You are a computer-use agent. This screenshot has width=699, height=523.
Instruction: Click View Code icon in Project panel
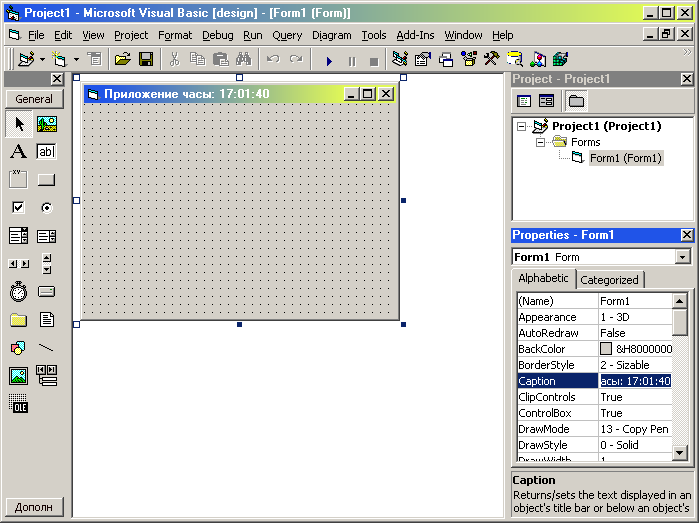click(524, 101)
